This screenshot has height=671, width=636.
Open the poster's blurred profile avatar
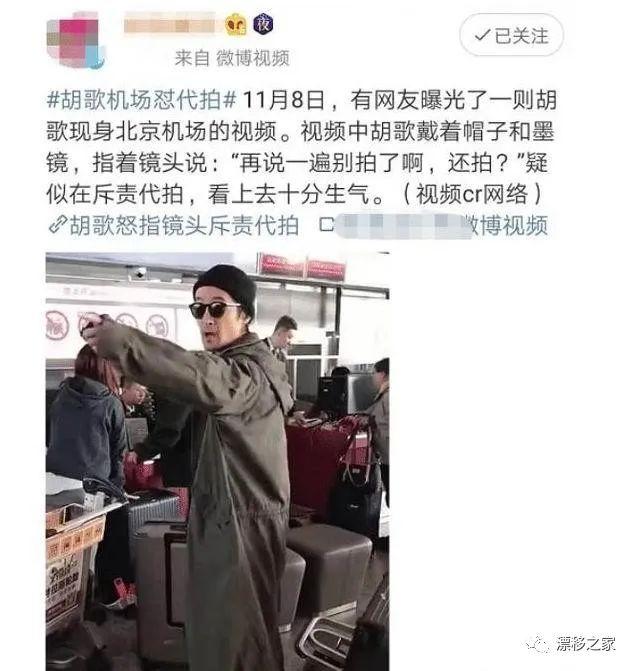pos(75,40)
